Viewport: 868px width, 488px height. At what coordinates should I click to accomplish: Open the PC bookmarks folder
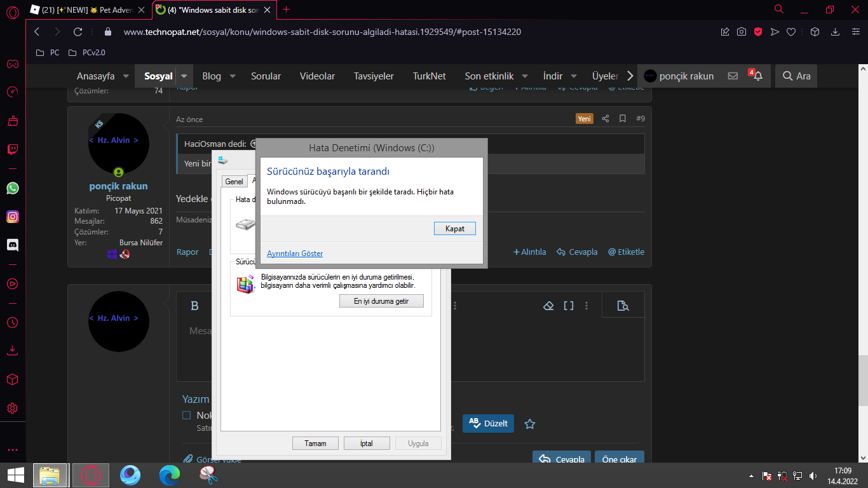coord(48,53)
